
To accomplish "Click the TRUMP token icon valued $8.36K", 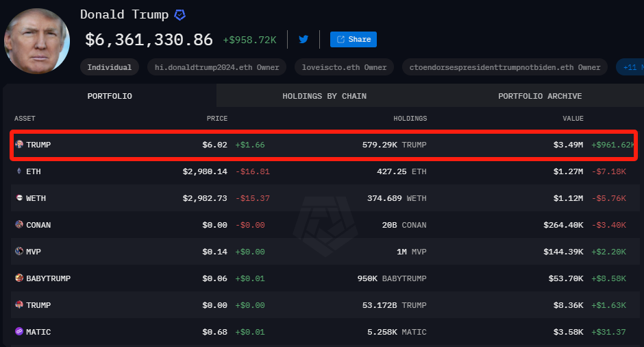I will point(19,304).
